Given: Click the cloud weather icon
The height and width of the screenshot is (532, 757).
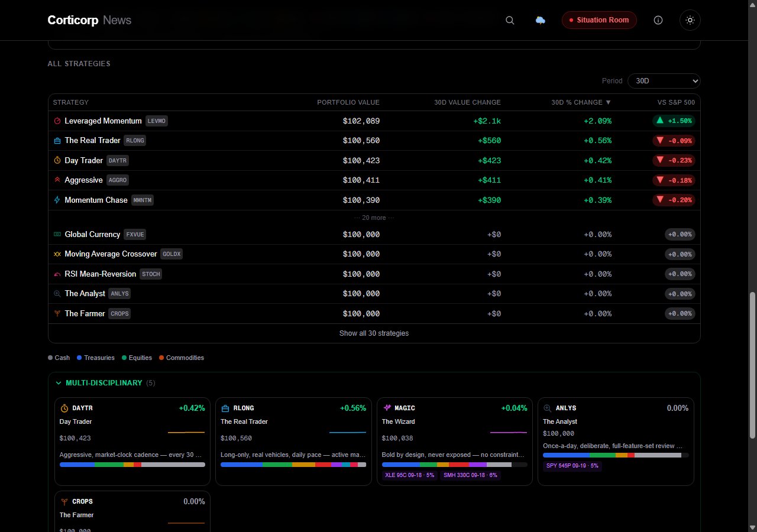Looking at the screenshot, I should [x=540, y=20].
